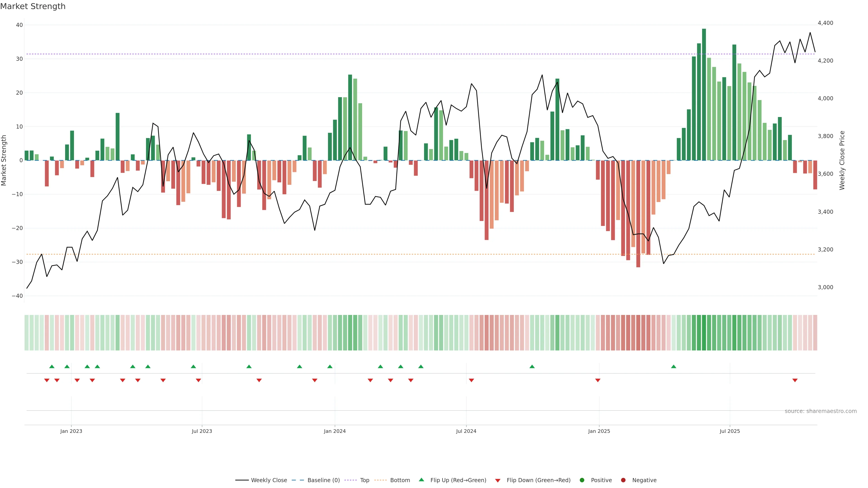Click the Flip Down red triangle legend icon
The height and width of the screenshot is (488, 868).
coord(498,481)
